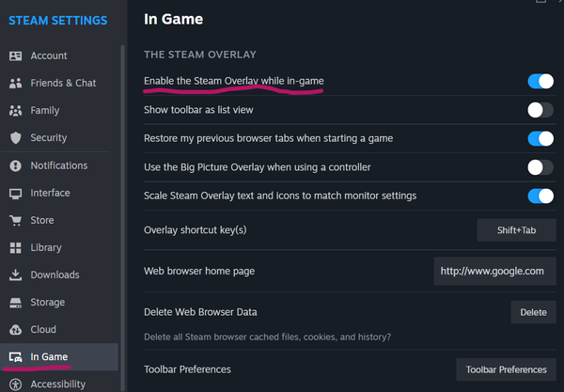The height and width of the screenshot is (392, 564).
Task: Click the Cloud icon in sidebar
Action: coord(15,330)
